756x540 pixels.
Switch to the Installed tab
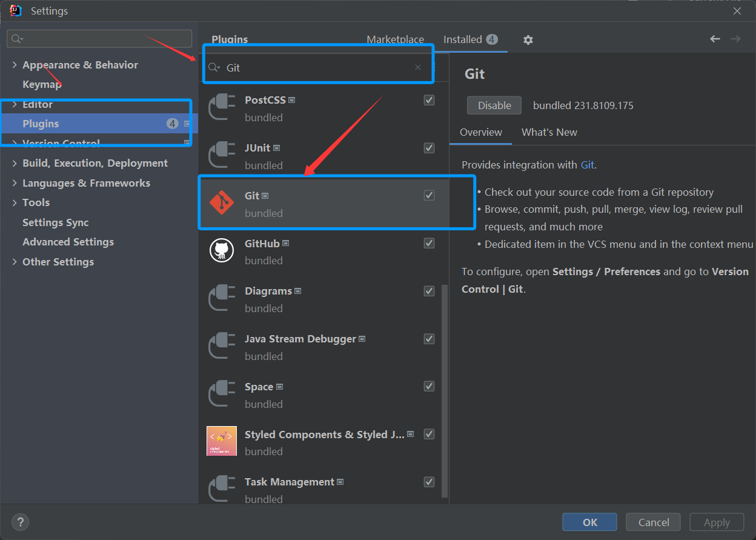click(x=470, y=39)
